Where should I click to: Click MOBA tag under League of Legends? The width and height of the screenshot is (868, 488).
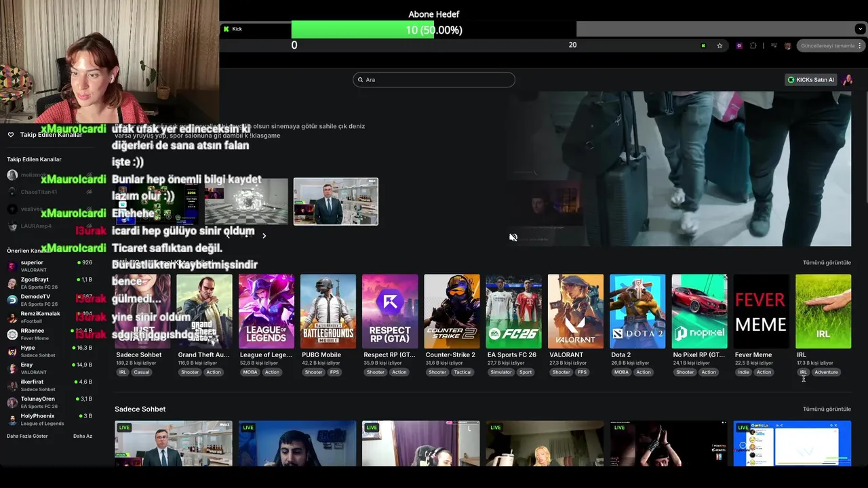[x=250, y=372]
